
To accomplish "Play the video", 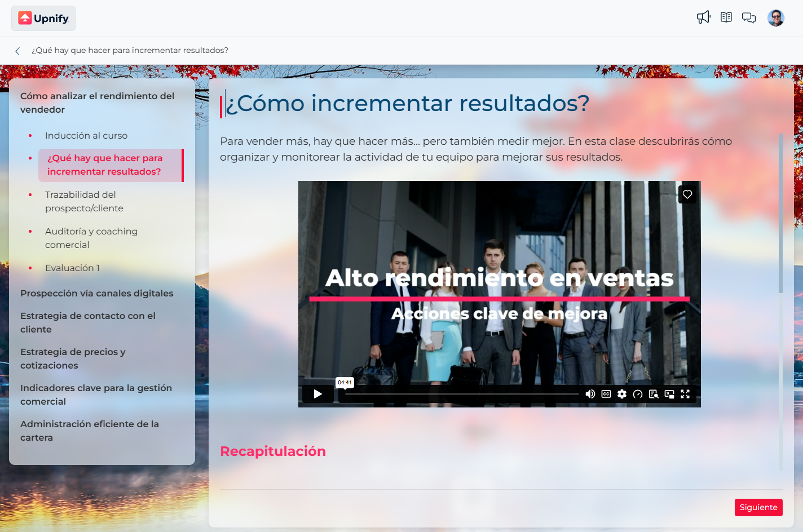I will click(318, 394).
